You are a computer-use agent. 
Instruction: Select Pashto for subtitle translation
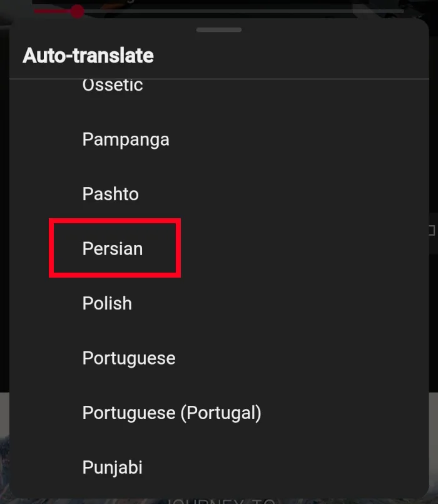[110, 194]
